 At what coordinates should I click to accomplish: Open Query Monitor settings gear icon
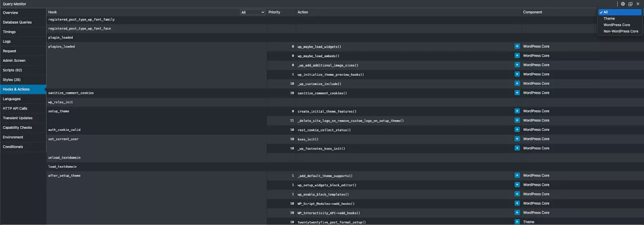(x=623, y=4)
